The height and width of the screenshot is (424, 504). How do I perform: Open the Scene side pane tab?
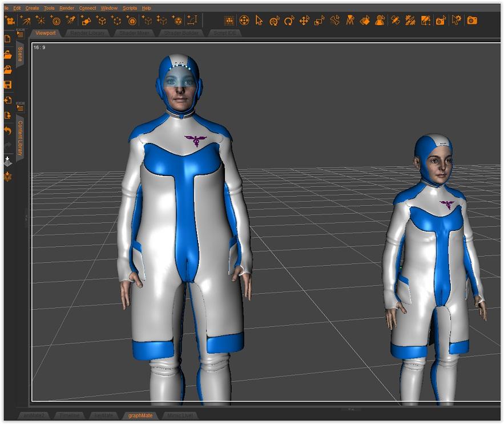[x=20, y=54]
